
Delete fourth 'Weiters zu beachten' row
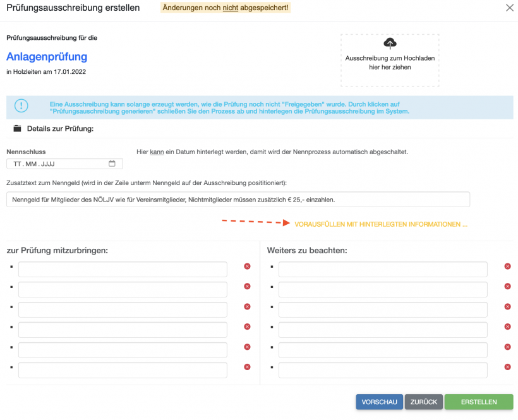507,327
